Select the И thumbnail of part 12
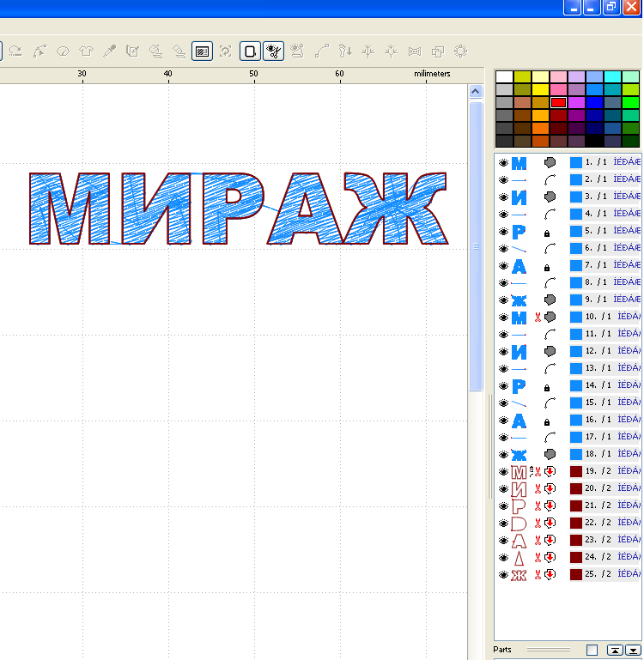 point(519,352)
